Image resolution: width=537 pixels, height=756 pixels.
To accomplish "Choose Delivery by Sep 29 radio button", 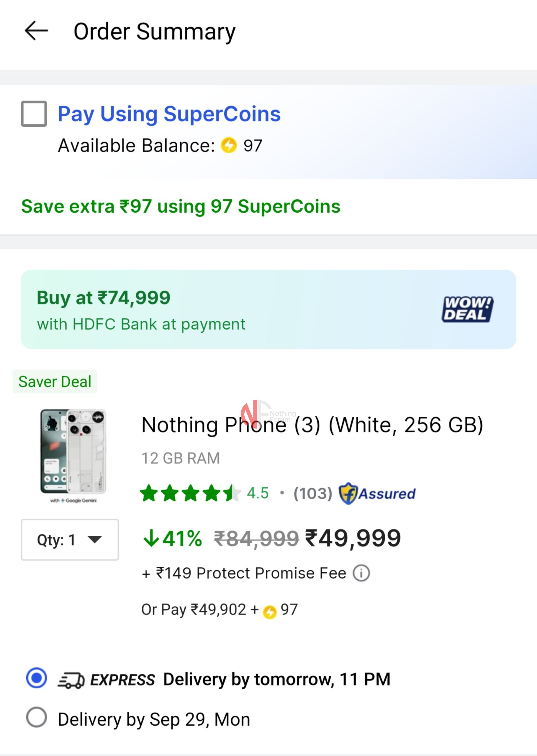I will [x=36, y=717].
